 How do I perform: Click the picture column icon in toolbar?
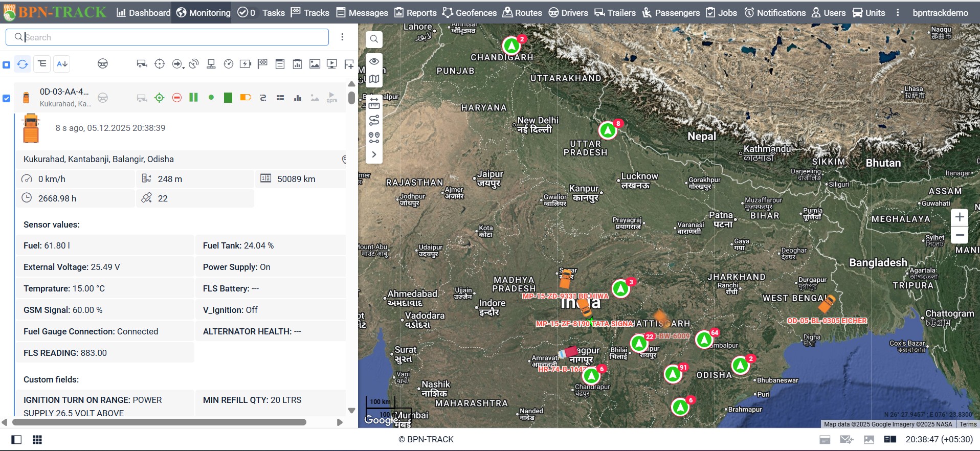click(315, 64)
